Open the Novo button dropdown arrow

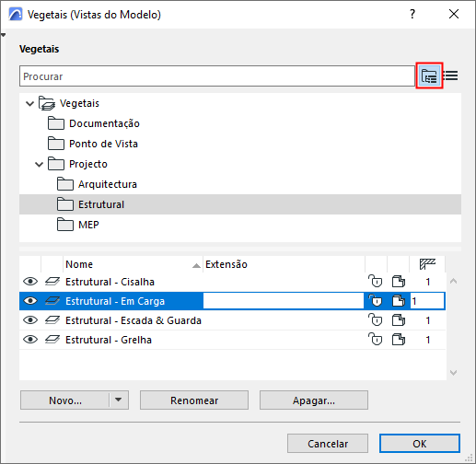tap(119, 400)
